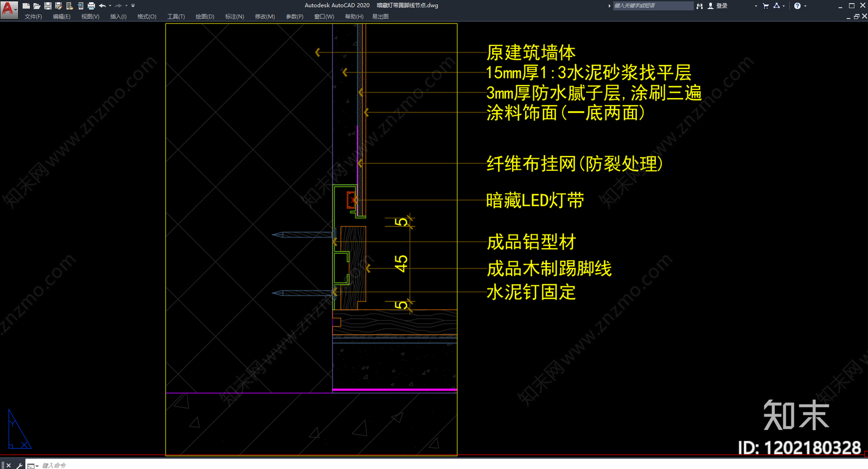
Task: Click the Save As icon
Action: [x=59, y=6]
